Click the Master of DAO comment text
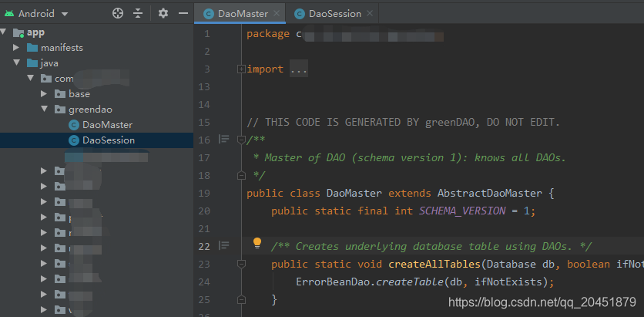The image size is (644, 317). click(414, 158)
